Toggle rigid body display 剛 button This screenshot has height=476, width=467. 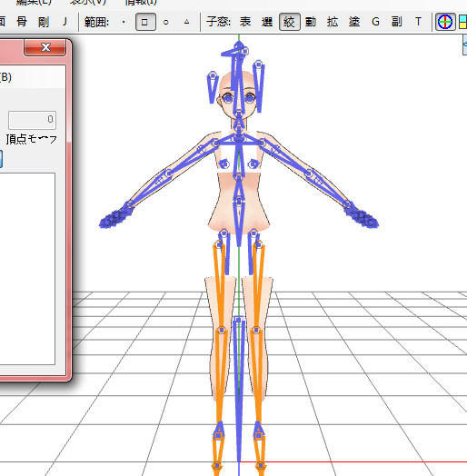pyautogui.click(x=44, y=22)
